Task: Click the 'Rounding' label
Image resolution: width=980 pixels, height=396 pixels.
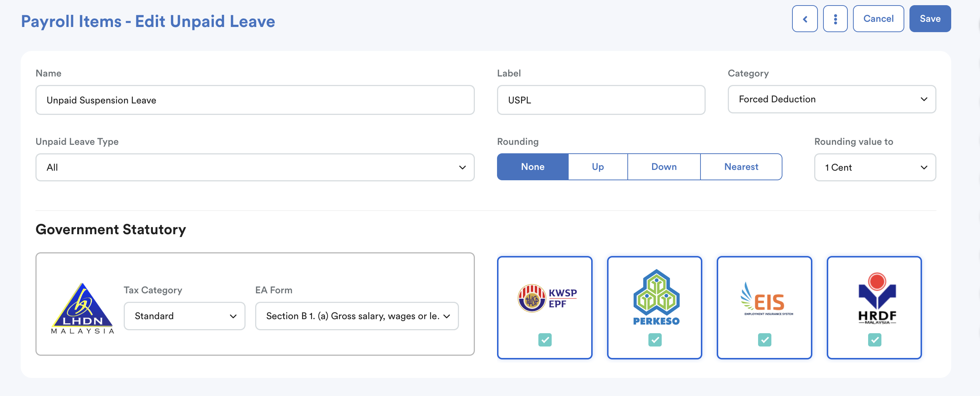Action: [x=518, y=141]
